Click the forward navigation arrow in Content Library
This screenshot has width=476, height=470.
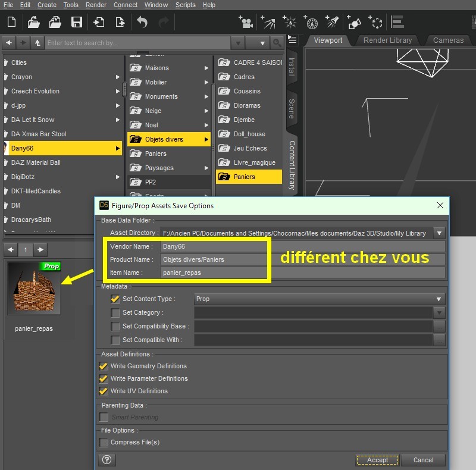click(x=23, y=43)
